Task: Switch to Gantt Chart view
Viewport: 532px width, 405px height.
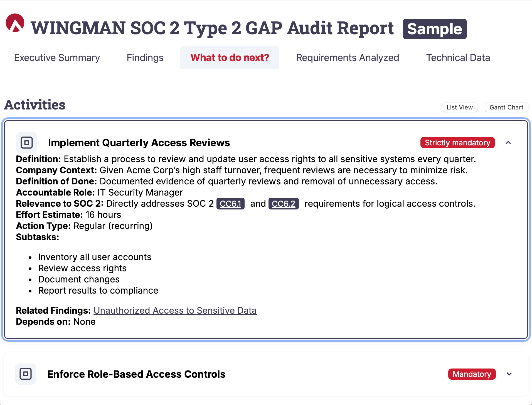Action: [x=506, y=107]
